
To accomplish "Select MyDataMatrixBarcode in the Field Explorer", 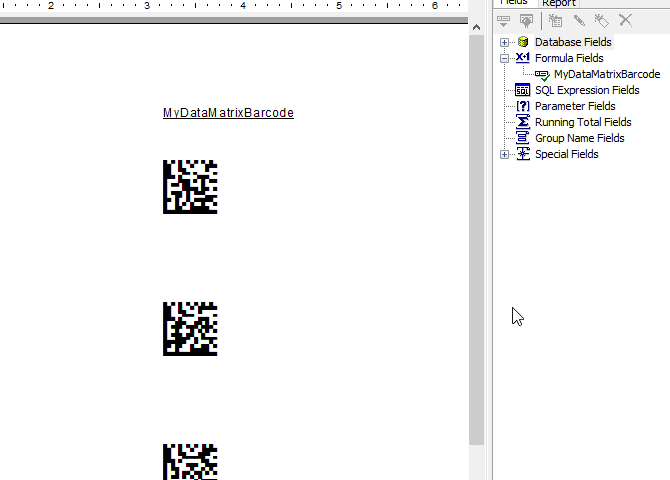I will point(607,74).
